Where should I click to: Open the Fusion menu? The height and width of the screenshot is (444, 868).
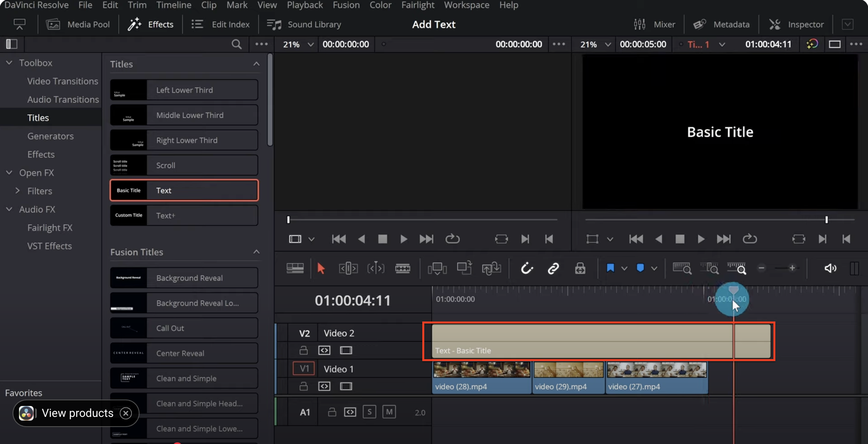346,5
